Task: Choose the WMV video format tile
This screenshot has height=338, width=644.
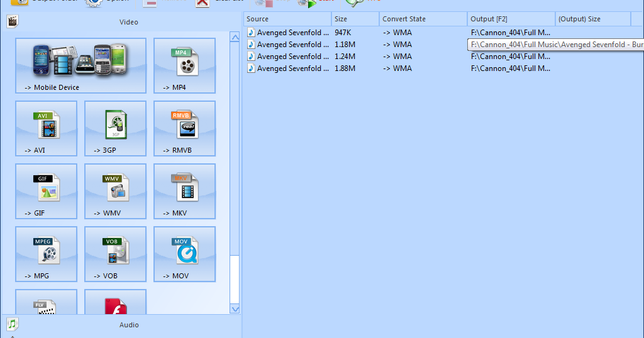Action: [x=116, y=191]
